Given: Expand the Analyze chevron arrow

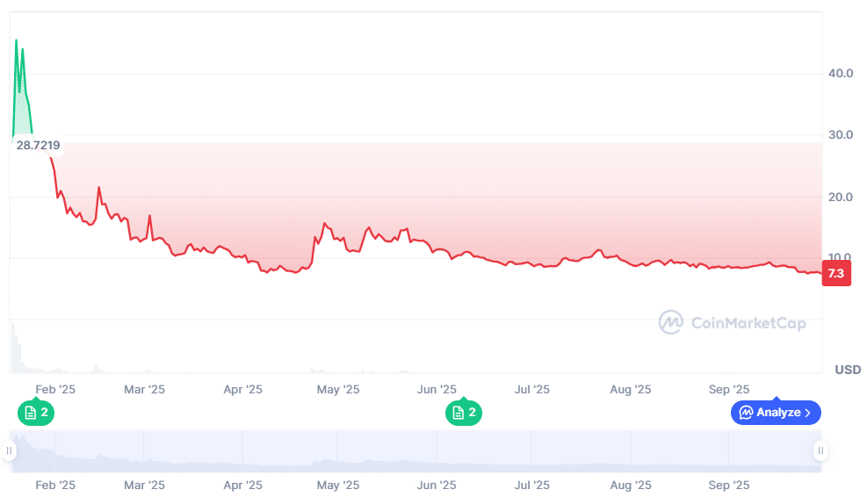Looking at the screenshot, I should coord(808,413).
